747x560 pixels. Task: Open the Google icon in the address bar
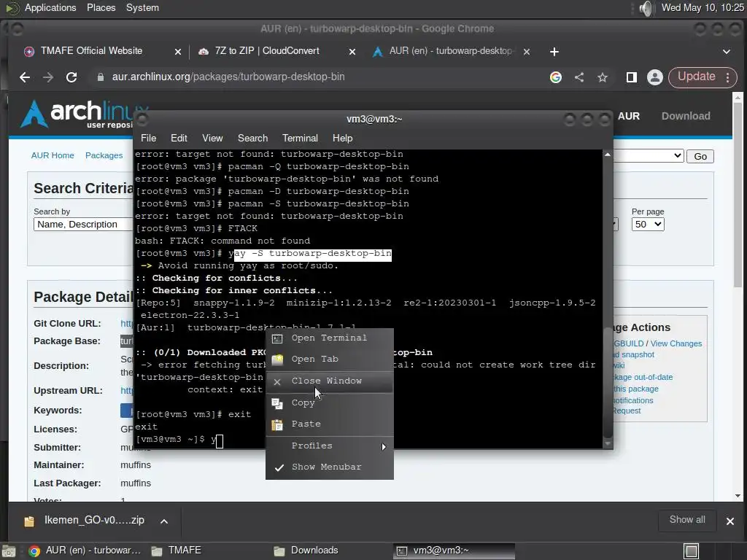point(555,77)
